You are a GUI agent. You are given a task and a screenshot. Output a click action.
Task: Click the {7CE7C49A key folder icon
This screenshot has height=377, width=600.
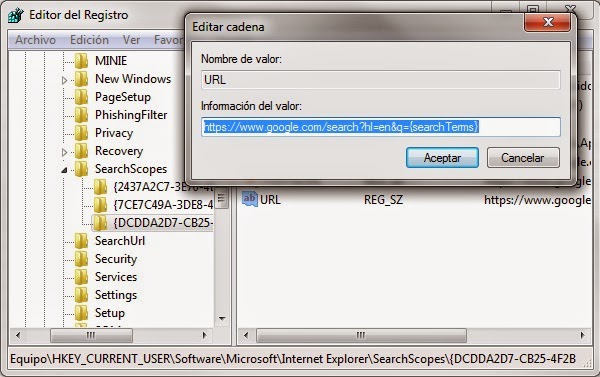[100, 205]
